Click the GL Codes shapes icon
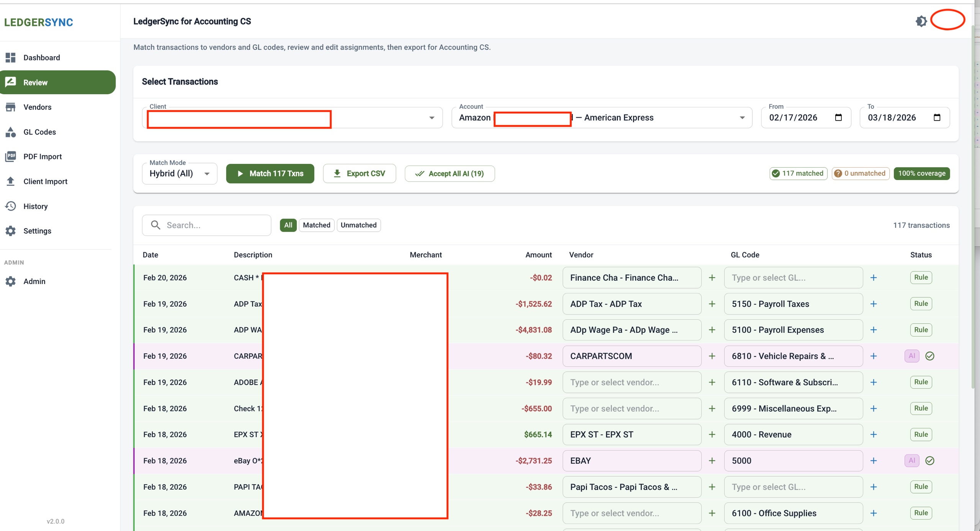 [11, 132]
